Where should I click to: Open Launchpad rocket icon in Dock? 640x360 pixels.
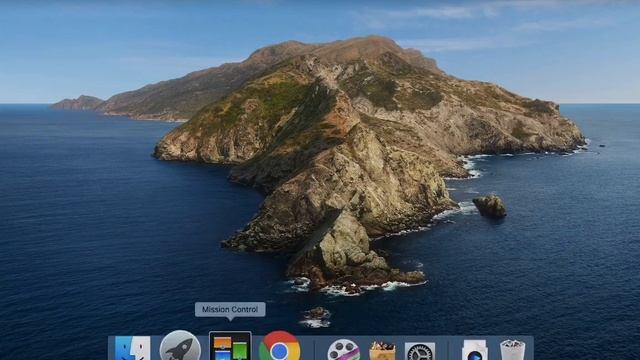tap(180, 346)
